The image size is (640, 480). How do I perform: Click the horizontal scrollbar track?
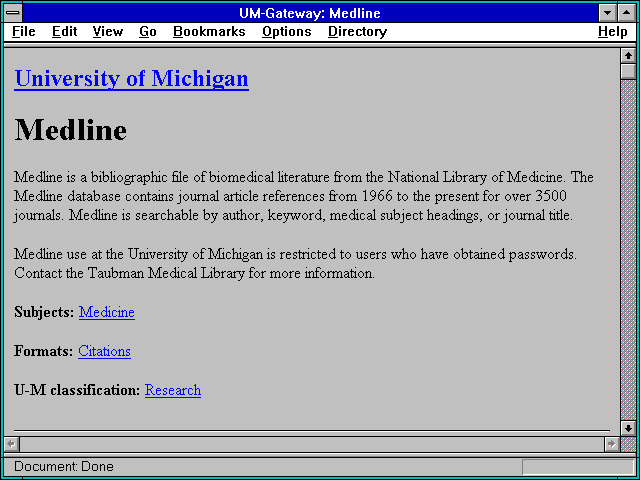click(312, 444)
